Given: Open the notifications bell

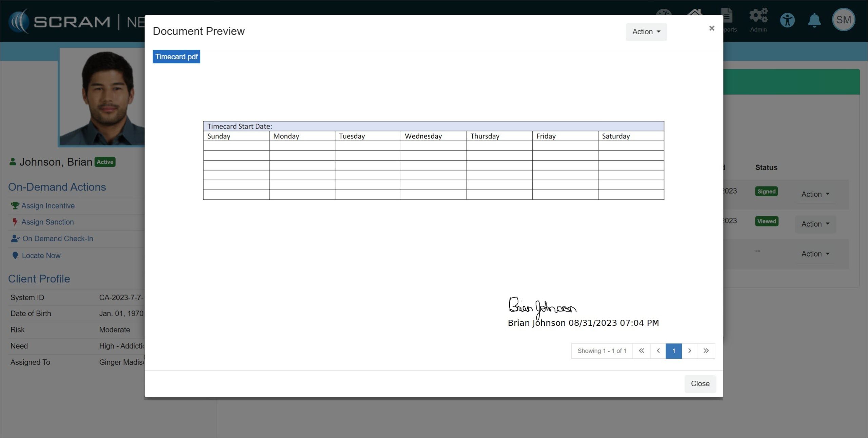Looking at the screenshot, I should (x=814, y=20).
